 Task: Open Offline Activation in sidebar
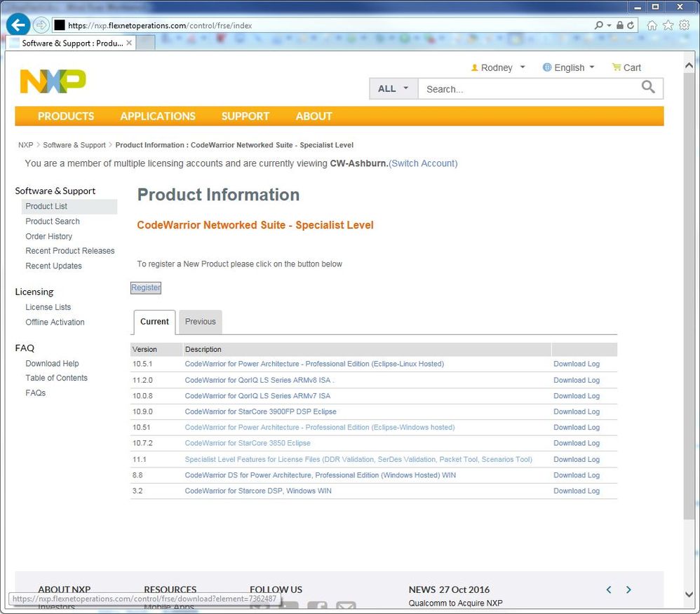click(x=55, y=322)
